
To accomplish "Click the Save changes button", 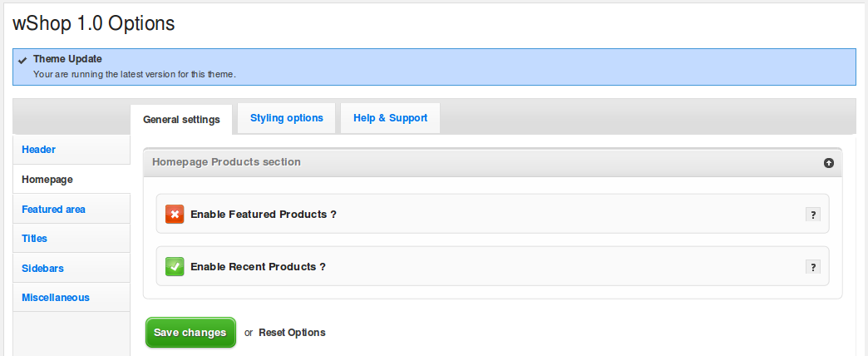I will point(190,332).
